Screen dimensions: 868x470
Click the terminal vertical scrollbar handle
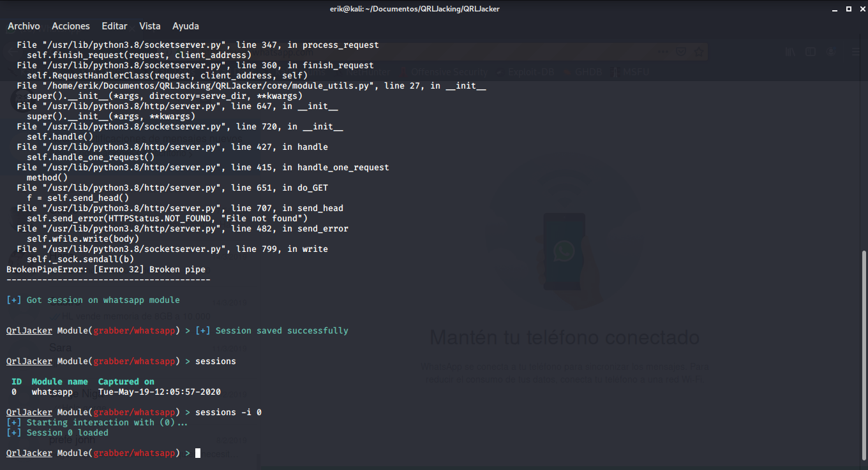point(865,355)
